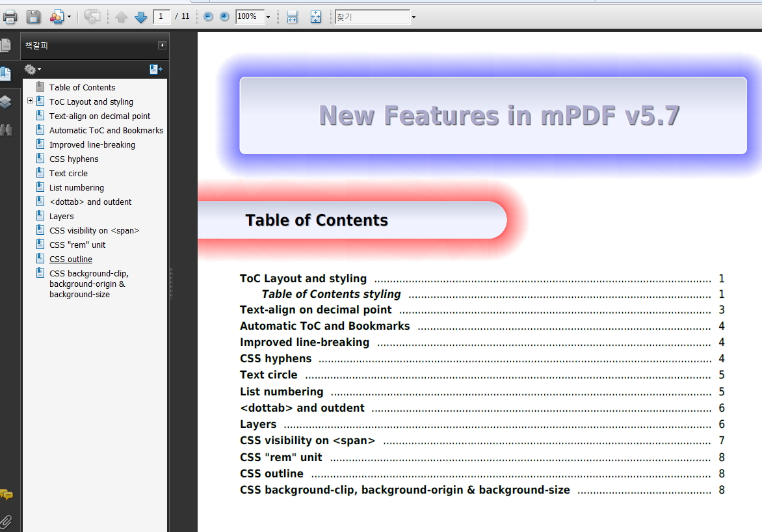Open the page thumbnails panel icon
Image resolution: width=762 pixels, height=532 pixels.
pyautogui.click(x=5, y=46)
